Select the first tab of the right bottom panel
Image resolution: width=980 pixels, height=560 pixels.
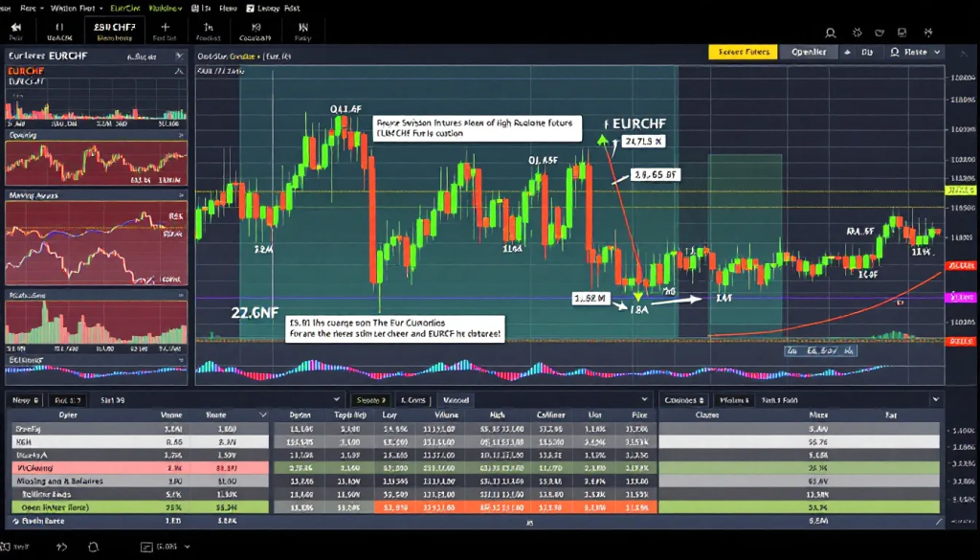[x=684, y=400]
